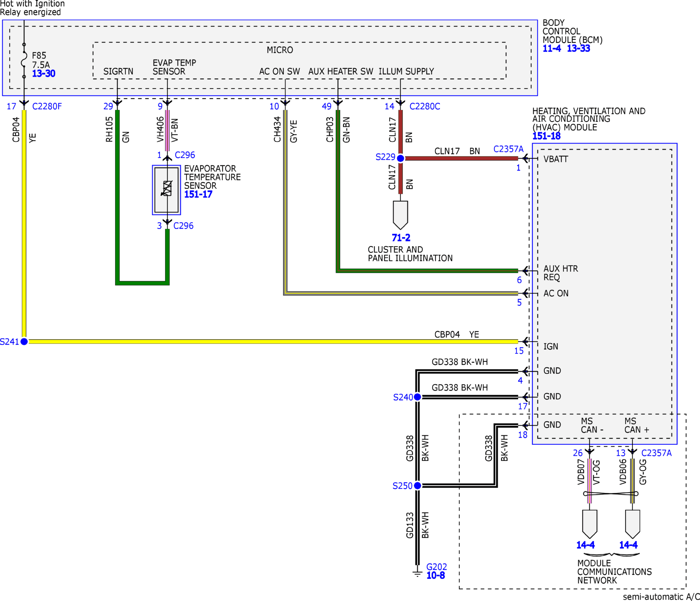This screenshot has height=601, width=700.
Task: Click the G202 ground symbol
Action: pos(418,573)
